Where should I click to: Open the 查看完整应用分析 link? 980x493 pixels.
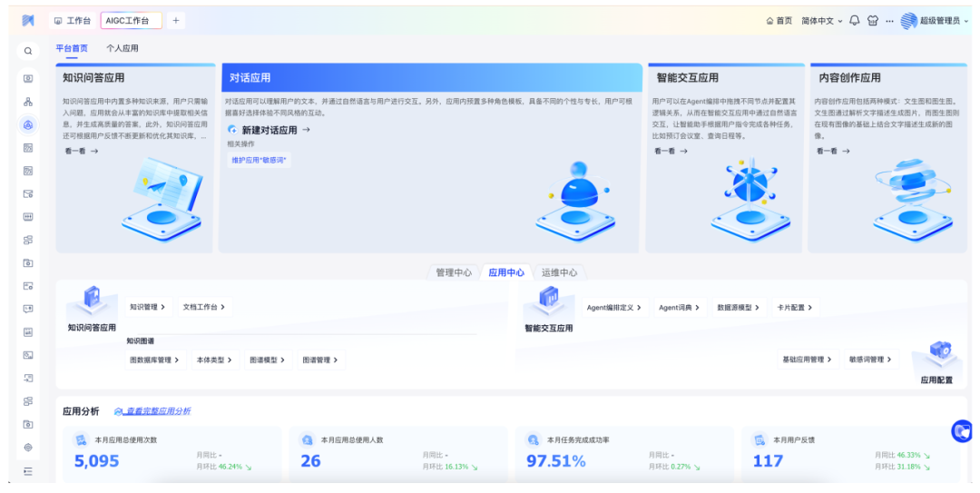(x=158, y=411)
